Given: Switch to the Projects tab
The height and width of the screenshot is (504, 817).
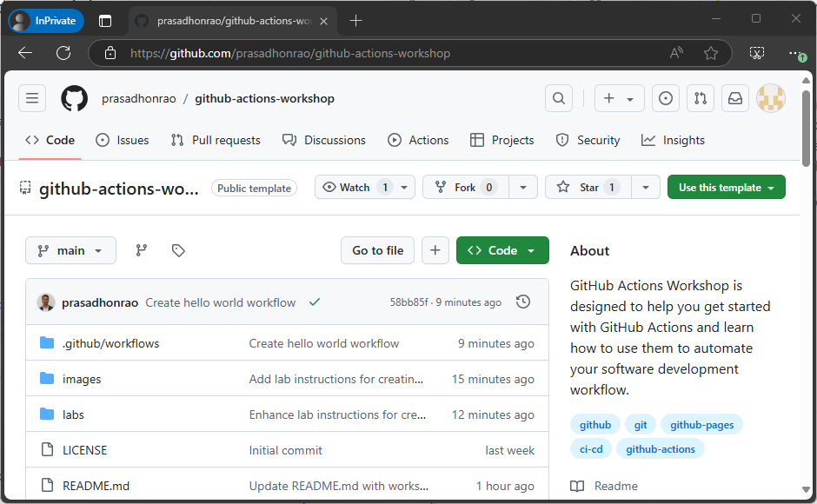Looking at the screenshot, I should point(502,140).
